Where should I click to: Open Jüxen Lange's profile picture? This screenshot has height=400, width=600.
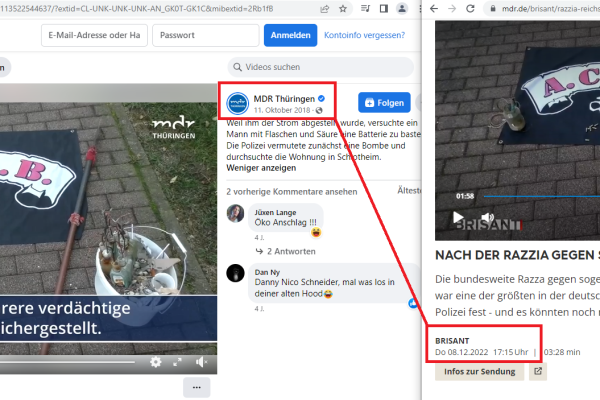point(235,213)
